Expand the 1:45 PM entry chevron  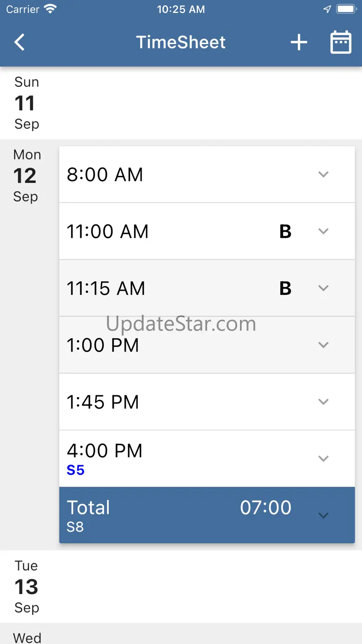pyautogui.click(x=323, y=402)
